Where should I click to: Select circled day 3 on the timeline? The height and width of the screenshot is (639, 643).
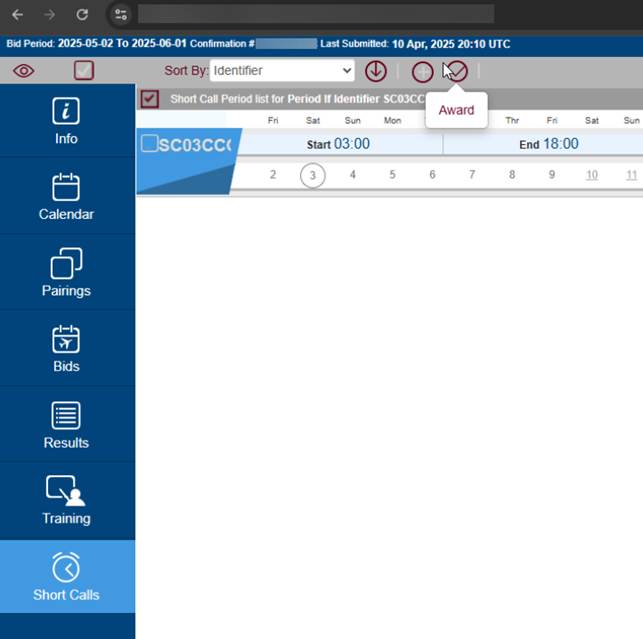click(x=312, y=176)
